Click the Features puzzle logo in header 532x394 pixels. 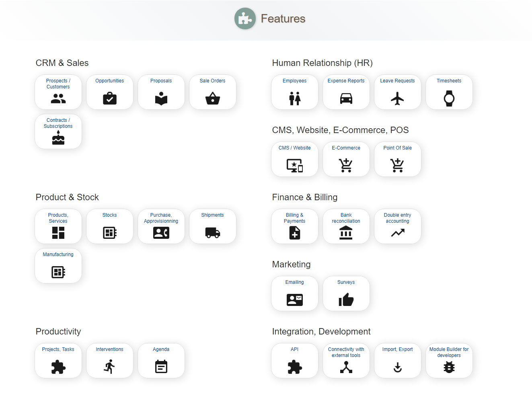pyautogui.click(x=245, y=18)
